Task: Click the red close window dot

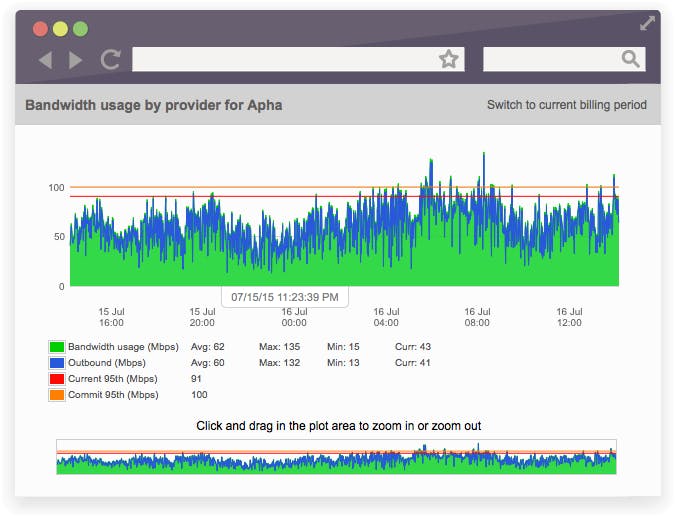Action: (40, 29)
